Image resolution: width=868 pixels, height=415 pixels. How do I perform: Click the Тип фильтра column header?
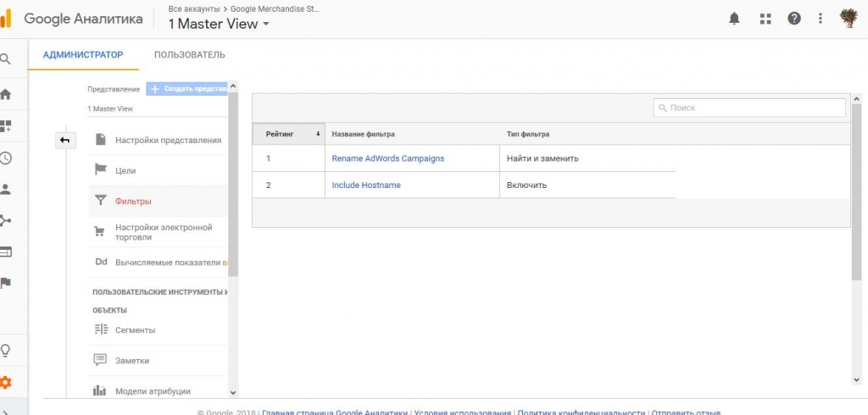(x=528, y=135)
